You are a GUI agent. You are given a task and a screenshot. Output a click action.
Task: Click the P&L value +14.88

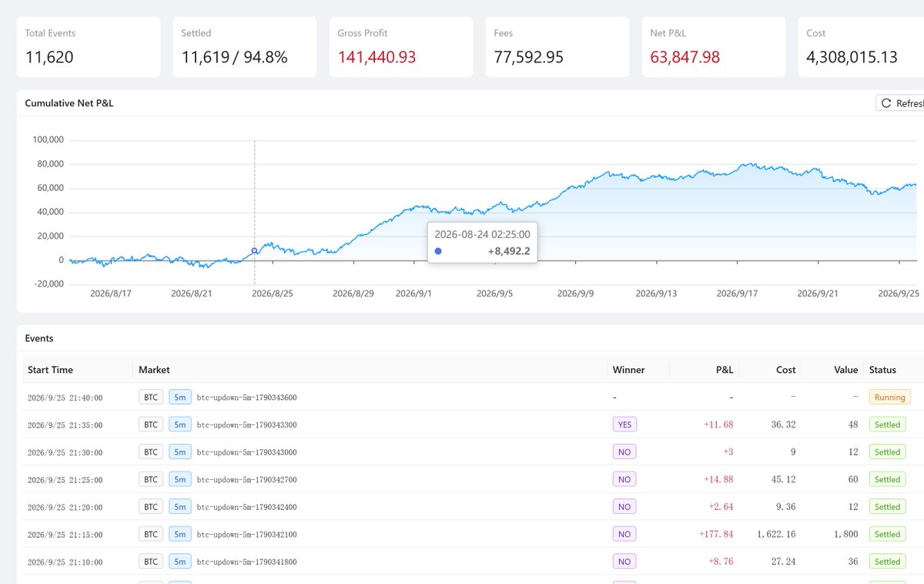coord(718,479)
